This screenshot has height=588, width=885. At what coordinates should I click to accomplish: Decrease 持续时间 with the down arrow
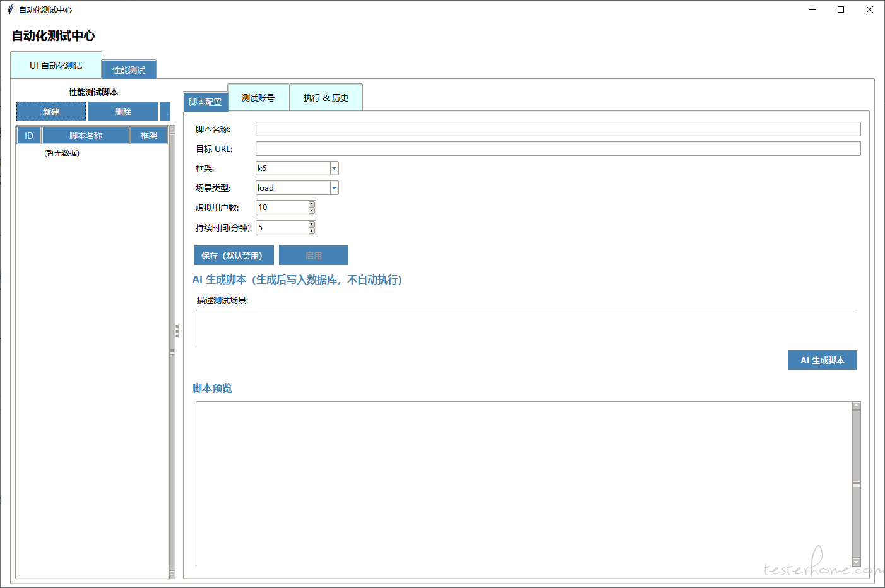pyautogui.click(x=312, y=231)
